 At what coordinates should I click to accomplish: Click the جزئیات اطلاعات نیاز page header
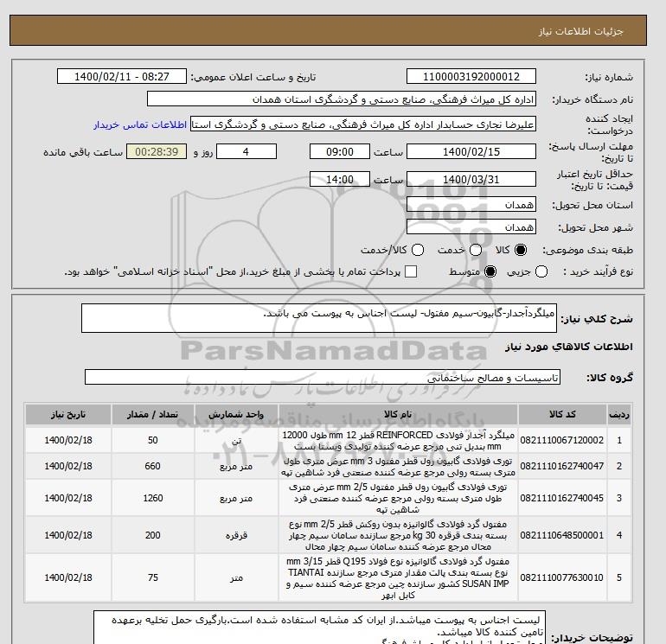click(580, 31)
